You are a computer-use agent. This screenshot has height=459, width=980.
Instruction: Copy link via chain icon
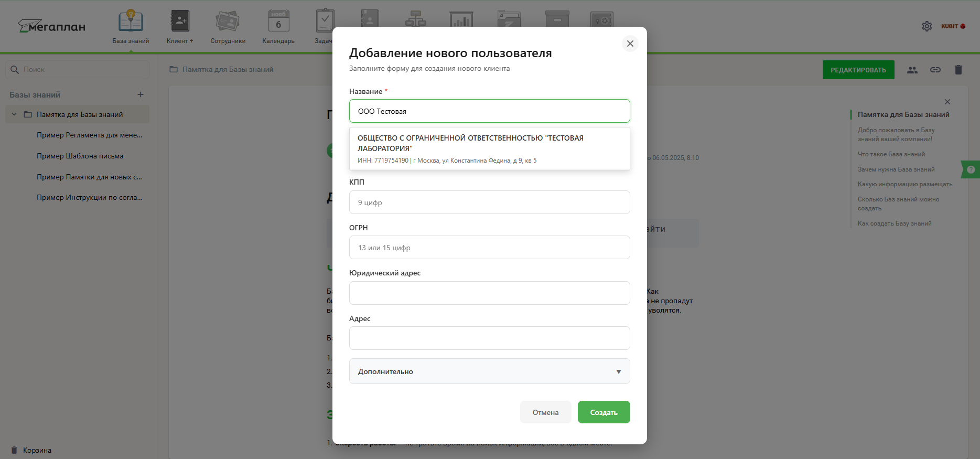coord(935,70)
